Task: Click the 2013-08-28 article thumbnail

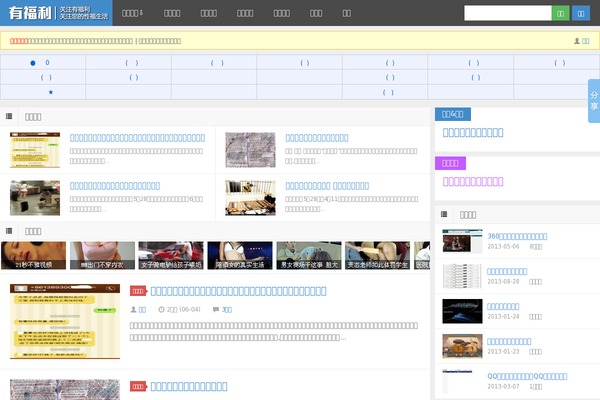Action: click(462, 276)
